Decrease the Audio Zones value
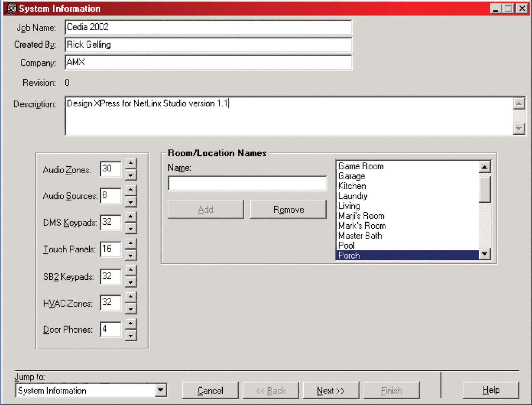 131,175
